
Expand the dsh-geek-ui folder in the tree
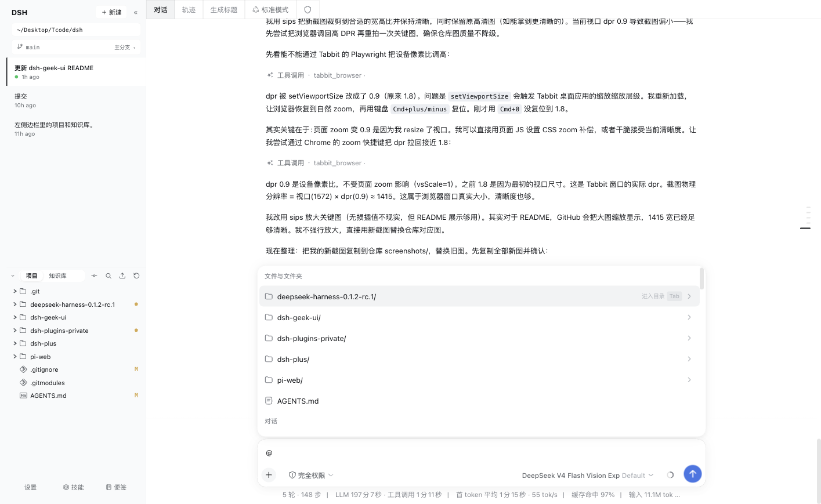point(15,317)
